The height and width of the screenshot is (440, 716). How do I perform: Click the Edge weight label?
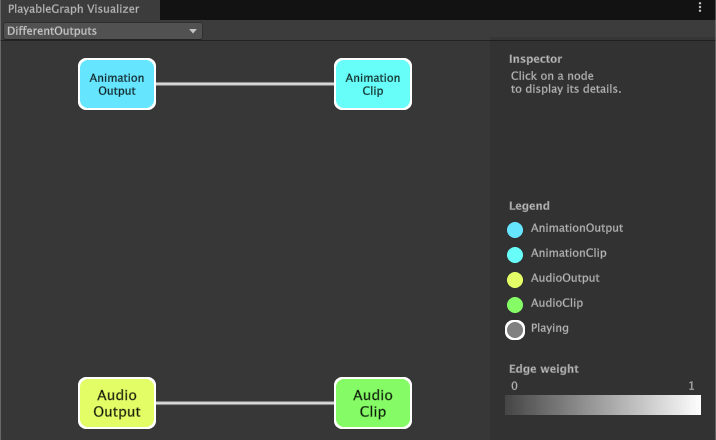[543, 369]
